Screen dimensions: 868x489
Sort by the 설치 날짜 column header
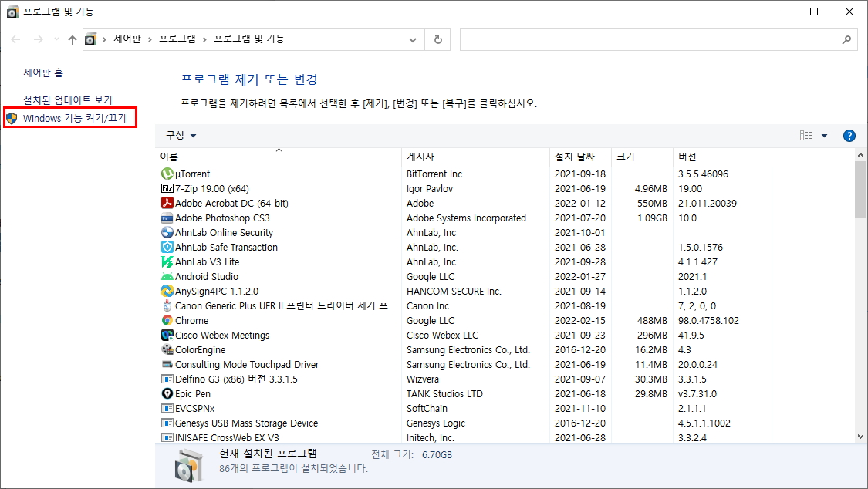(x=581, y=157)
